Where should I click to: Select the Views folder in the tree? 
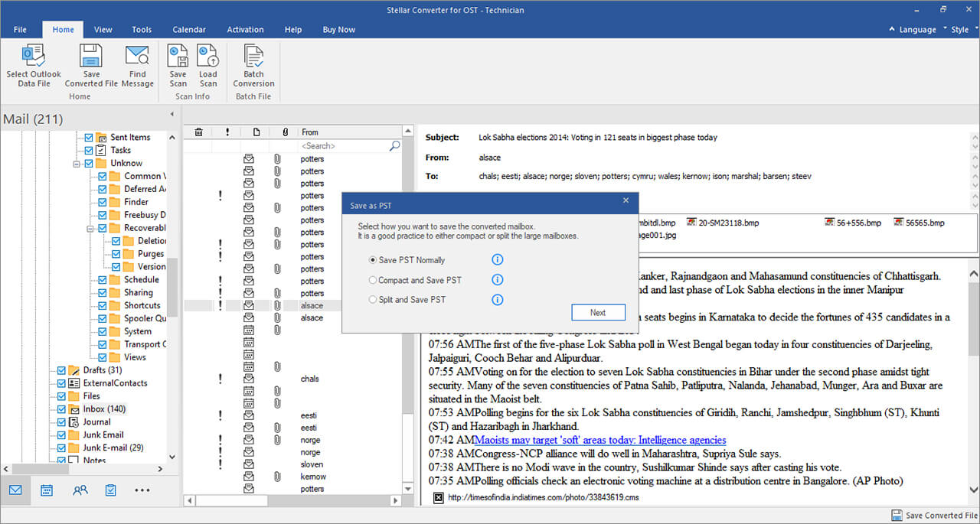point(135,357)
